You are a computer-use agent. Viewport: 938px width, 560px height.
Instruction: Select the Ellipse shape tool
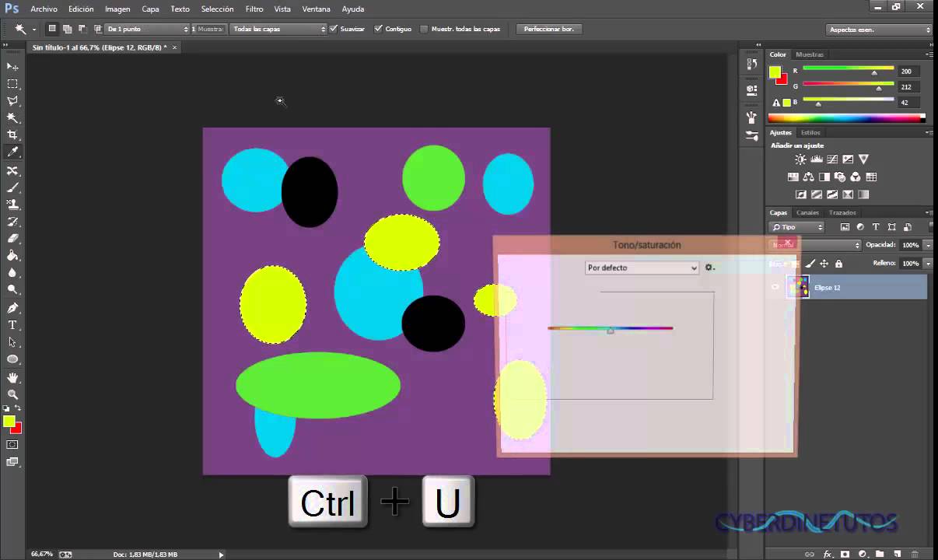pos(12,359)
